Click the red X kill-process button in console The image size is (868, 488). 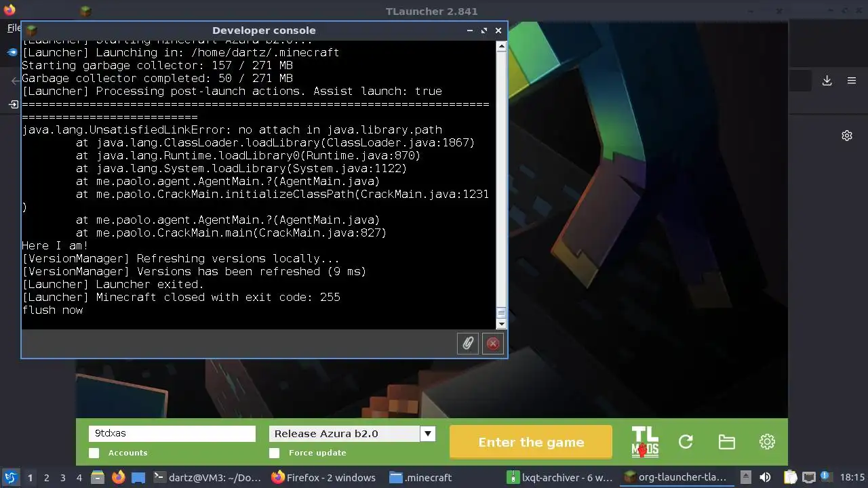[493, 344]
